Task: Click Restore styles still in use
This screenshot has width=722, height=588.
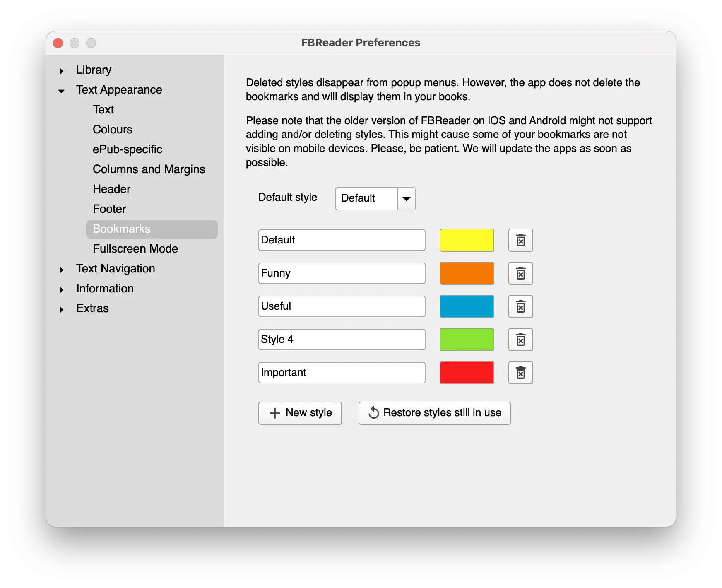Action: coord(435,413)
